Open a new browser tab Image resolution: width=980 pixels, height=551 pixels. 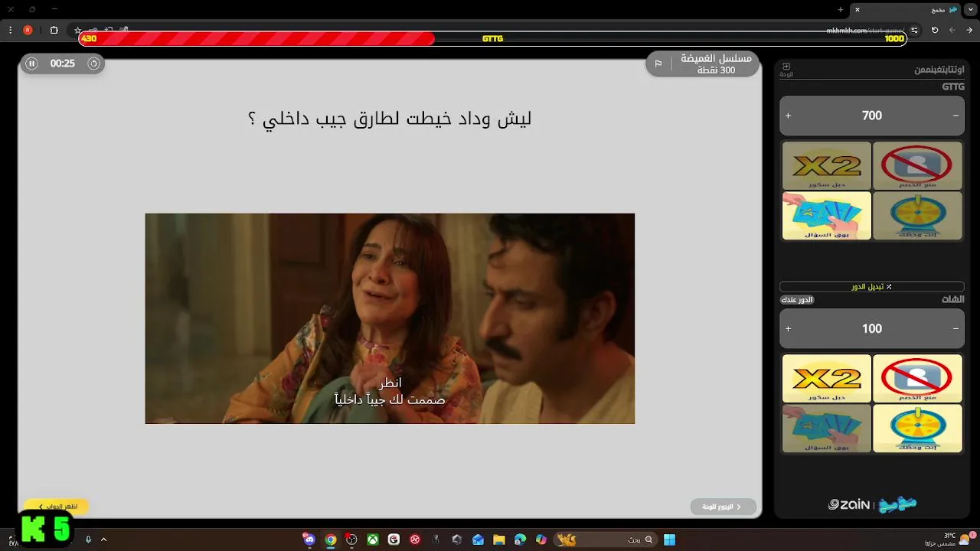[840, 9]
